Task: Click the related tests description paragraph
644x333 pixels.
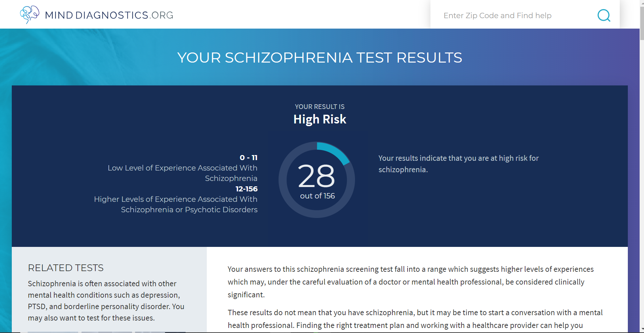Action: 106,301
